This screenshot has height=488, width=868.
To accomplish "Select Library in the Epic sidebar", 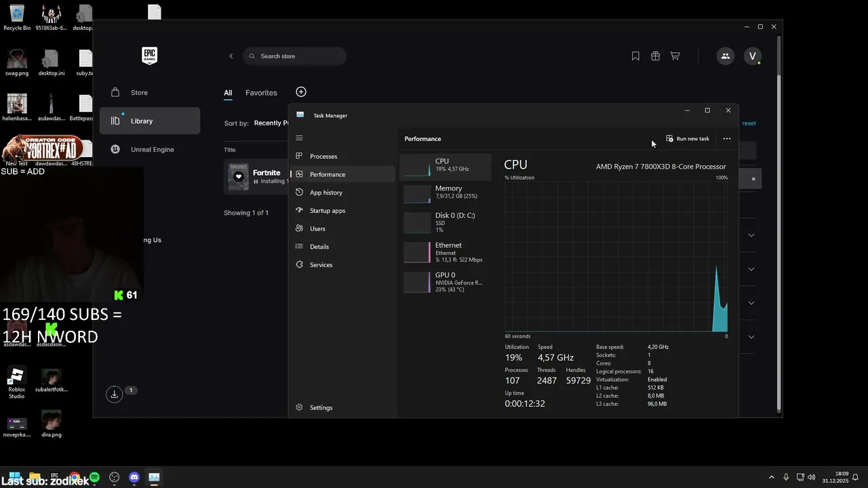I will pyautogui.click(x=150, y=121).
